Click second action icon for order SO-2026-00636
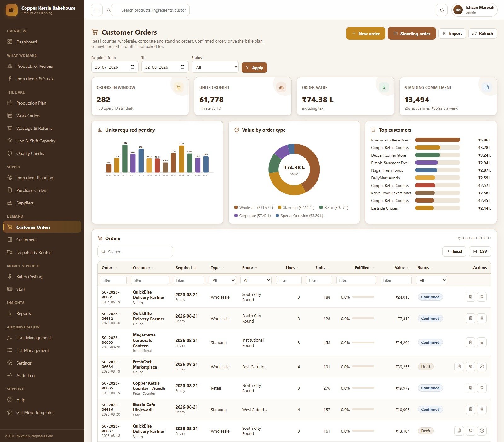504x442 pixels. point(482,409)
